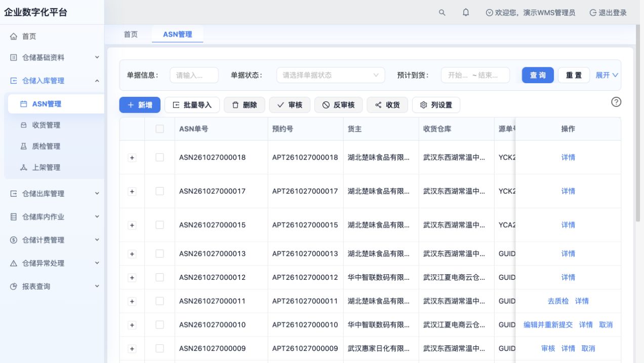Viewport: 644px width, 363px height.
Task: Click the checkmark icon on 审核 button
Action: tap(281, 105)
